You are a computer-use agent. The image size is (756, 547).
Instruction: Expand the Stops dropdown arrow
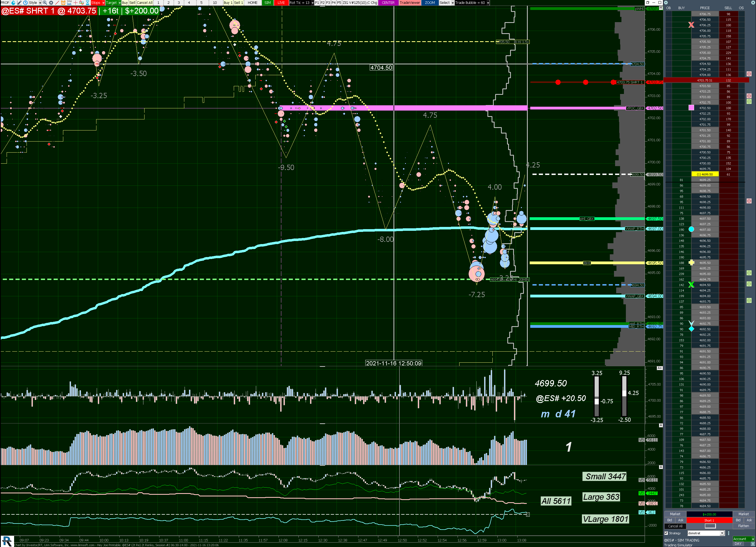pos(103,3)
